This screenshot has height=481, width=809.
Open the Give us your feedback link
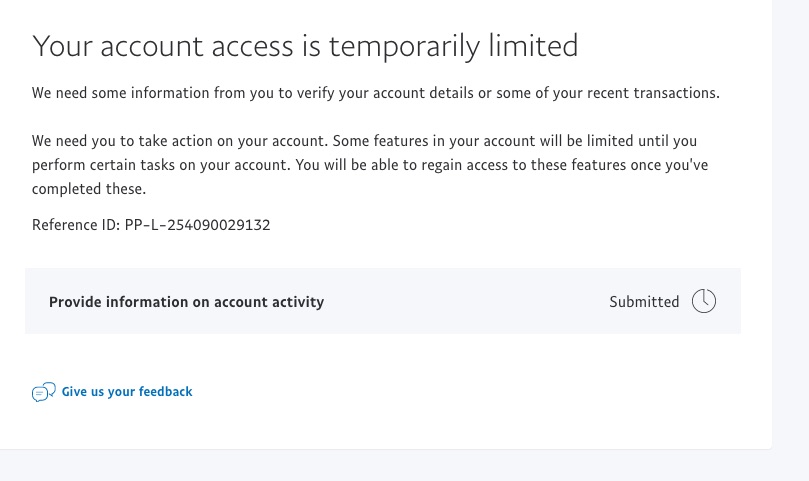(x=127, y=392)
